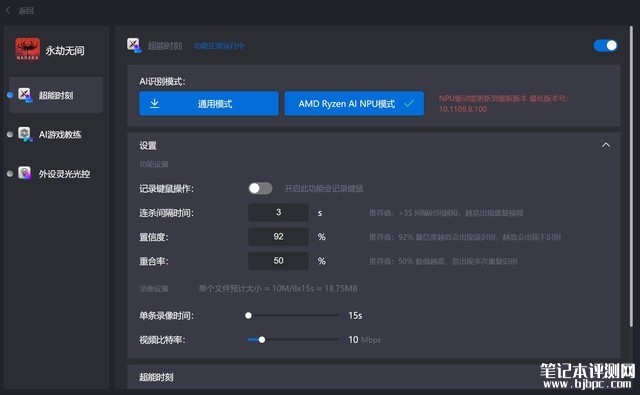
Task: Click the 置信度 input field showing 92
Action: point(278,237)
